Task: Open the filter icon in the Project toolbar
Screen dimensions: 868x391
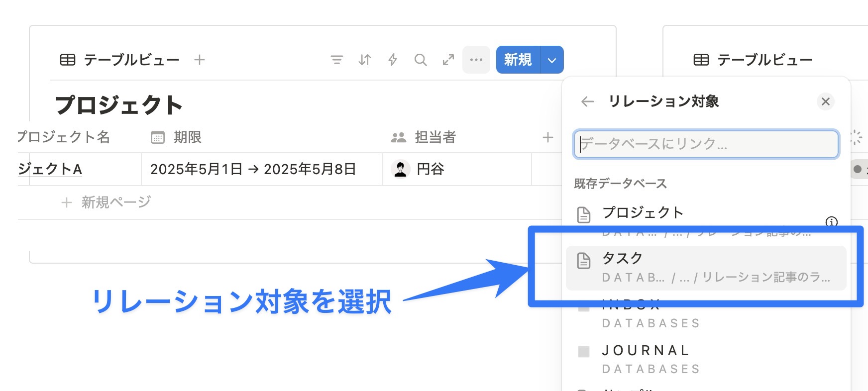Action: click(337, 60)
